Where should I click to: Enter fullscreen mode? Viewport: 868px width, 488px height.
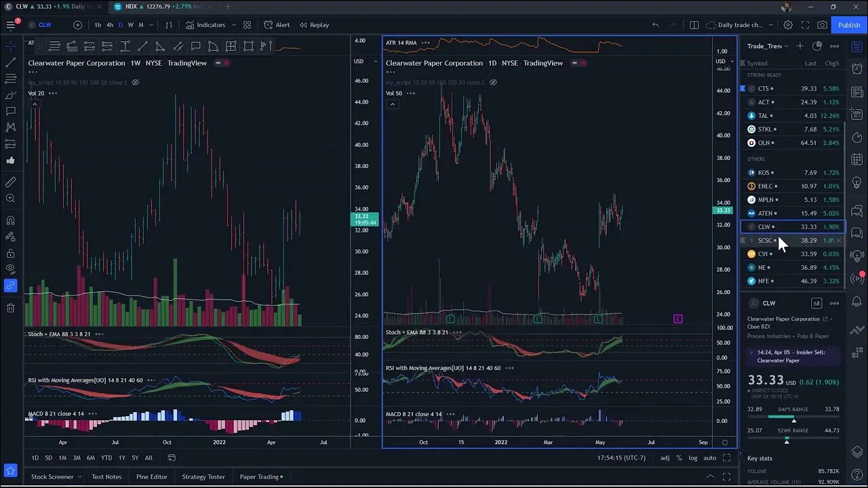[805, 25]
